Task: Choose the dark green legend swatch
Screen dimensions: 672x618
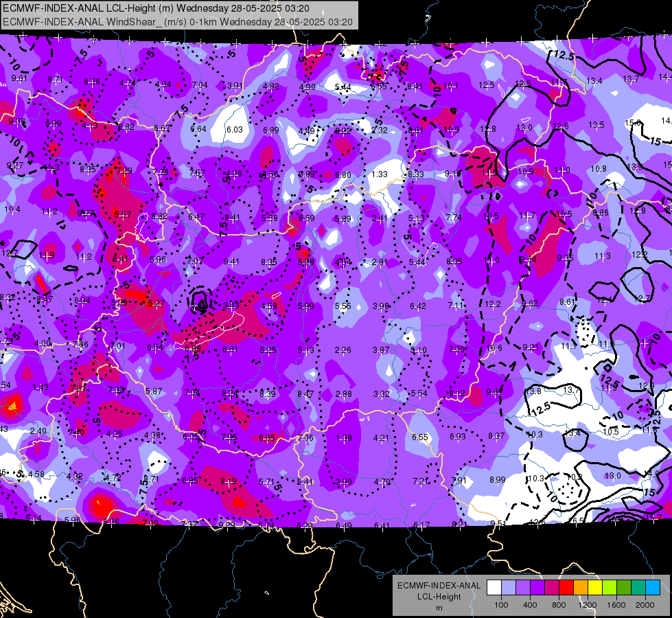Action: coord(623,587)
